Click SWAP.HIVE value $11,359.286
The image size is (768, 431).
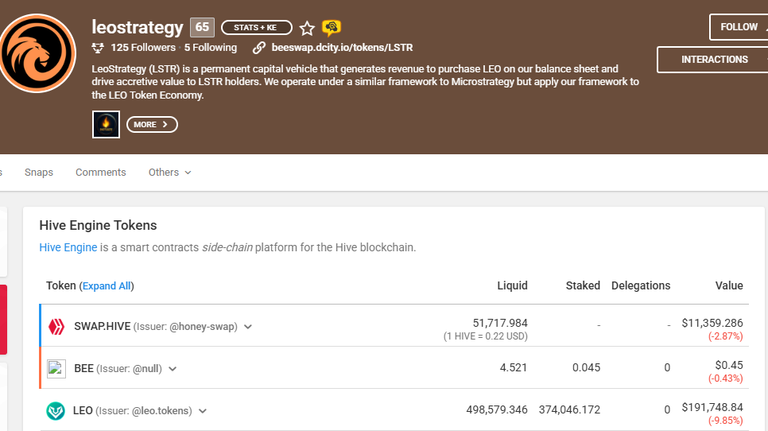click(x=712, y=323)
